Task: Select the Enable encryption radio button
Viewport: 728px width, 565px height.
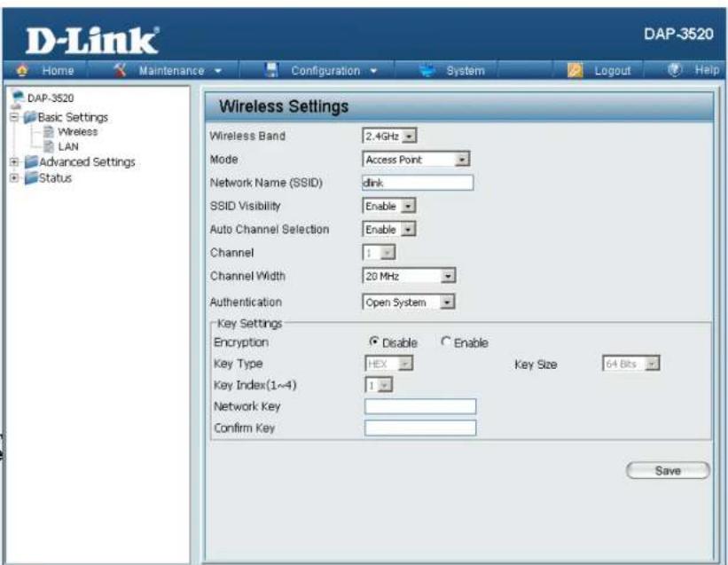Action: click(446, 341)
